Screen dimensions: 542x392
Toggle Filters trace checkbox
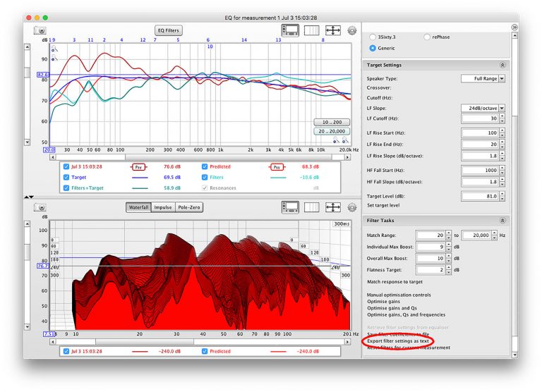(x=204, y=177)
